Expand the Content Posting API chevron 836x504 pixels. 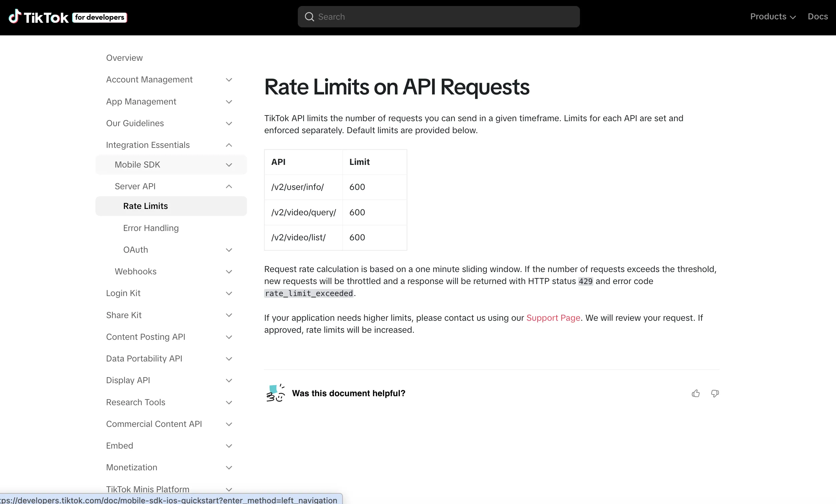(229, 337)
